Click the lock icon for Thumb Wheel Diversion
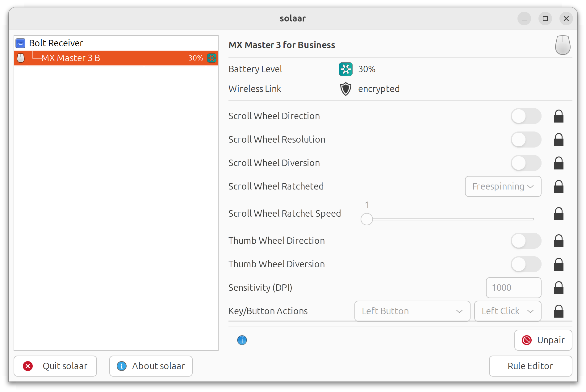Image resolution: width=586 pixels, height=392 pixels. [x=559, y=265]
